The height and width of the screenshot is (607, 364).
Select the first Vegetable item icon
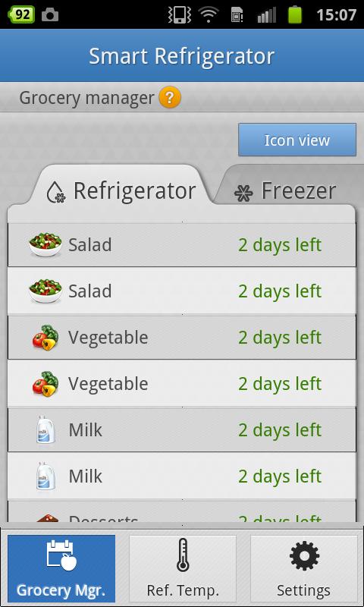coord(45,338)
